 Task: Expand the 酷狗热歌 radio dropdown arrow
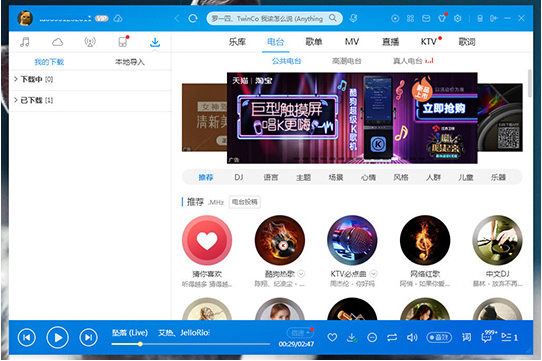[301, 274]
